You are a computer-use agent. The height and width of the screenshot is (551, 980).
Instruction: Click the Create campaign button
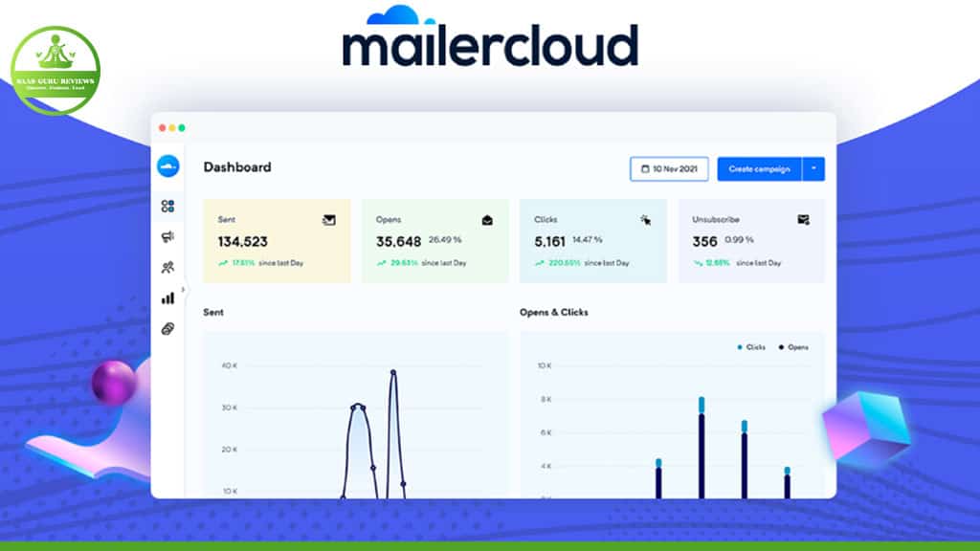point(759,168)
